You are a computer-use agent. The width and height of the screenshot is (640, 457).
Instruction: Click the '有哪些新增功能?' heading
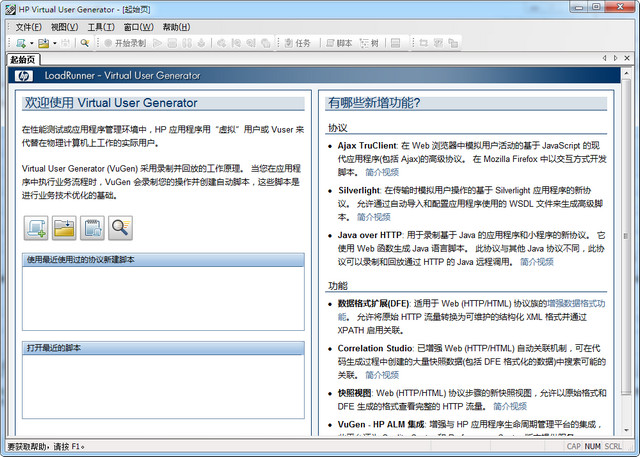374,103
